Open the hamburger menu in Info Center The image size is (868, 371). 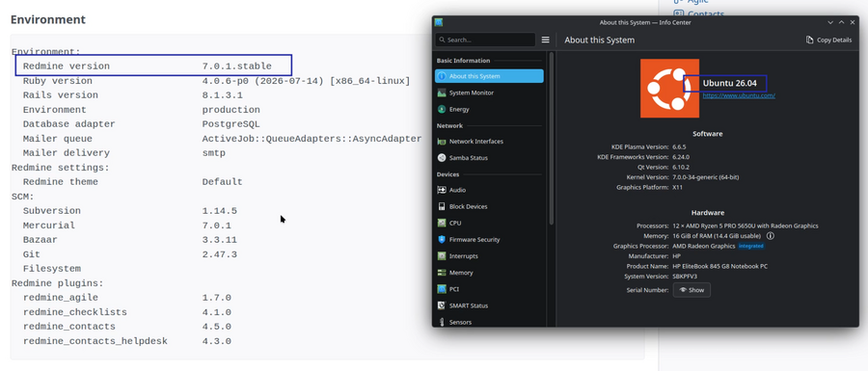(545, 40)
